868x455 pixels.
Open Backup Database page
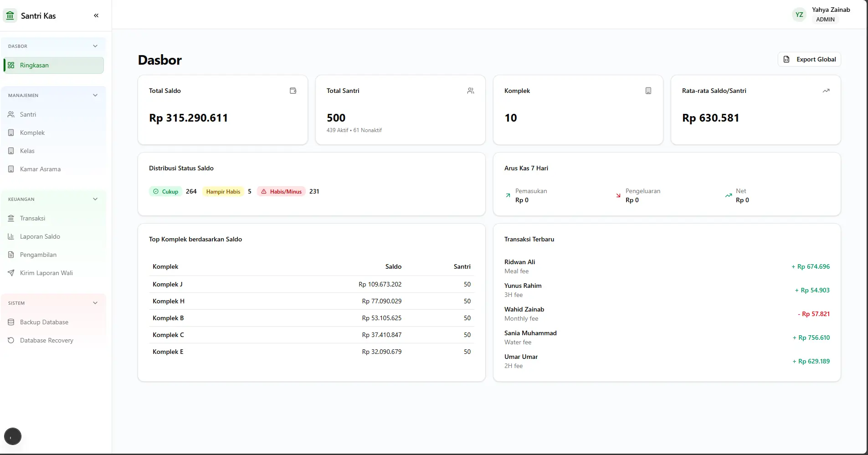[54, 322]
